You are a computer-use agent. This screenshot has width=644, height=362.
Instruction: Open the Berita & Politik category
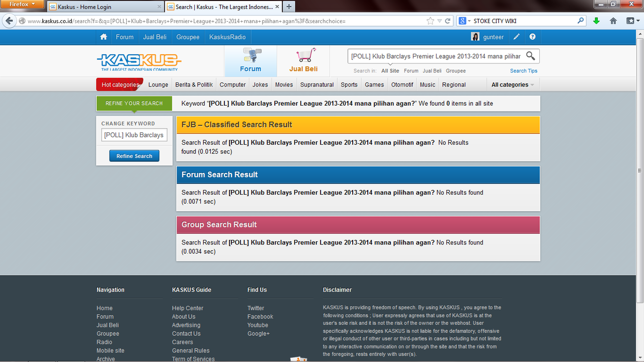(x=194, y=84)
